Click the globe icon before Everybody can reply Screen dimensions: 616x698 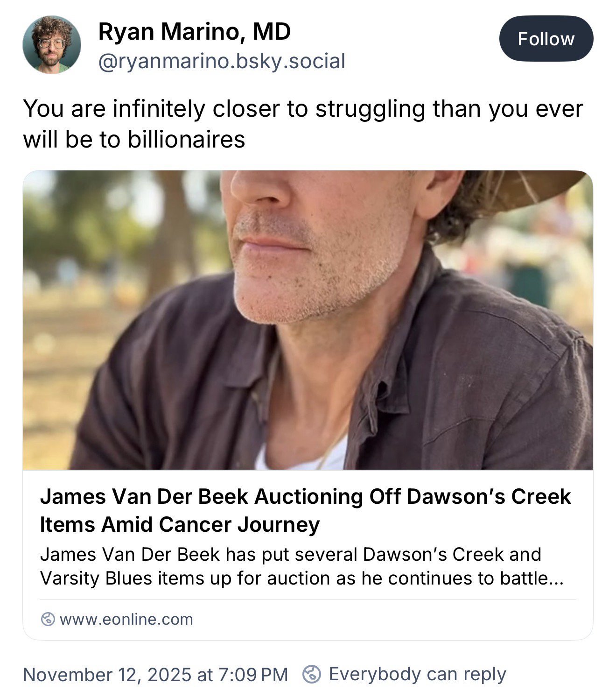pyautogui.click(x=312, y=674)
